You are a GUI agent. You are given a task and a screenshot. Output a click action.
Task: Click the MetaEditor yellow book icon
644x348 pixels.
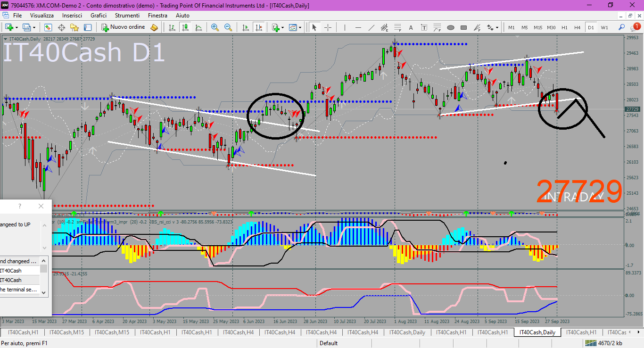coord(154,27)
